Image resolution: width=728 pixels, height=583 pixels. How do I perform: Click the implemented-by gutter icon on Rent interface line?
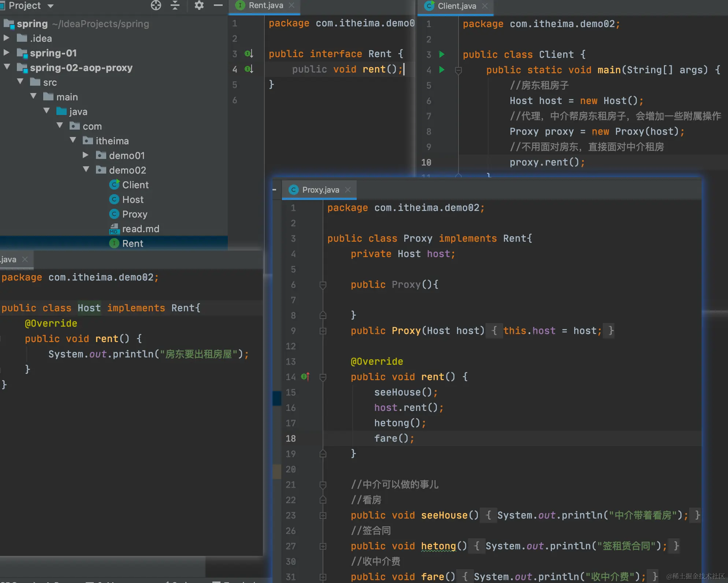tap(249, 54)
